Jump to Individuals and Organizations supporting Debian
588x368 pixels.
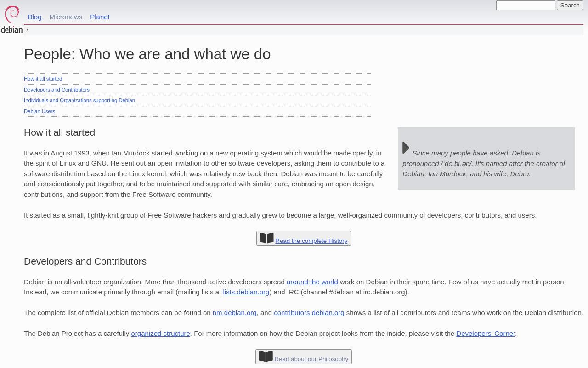pos(79,100)
